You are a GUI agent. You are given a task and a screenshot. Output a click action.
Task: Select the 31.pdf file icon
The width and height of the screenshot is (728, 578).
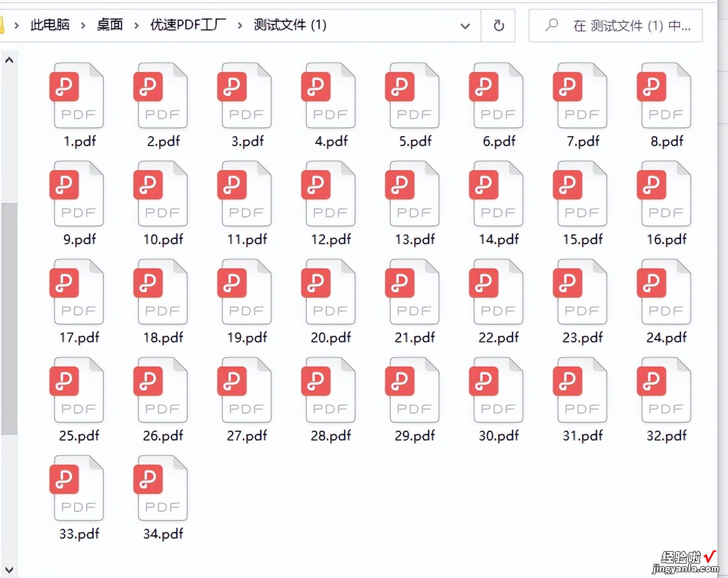click(580, 390)
